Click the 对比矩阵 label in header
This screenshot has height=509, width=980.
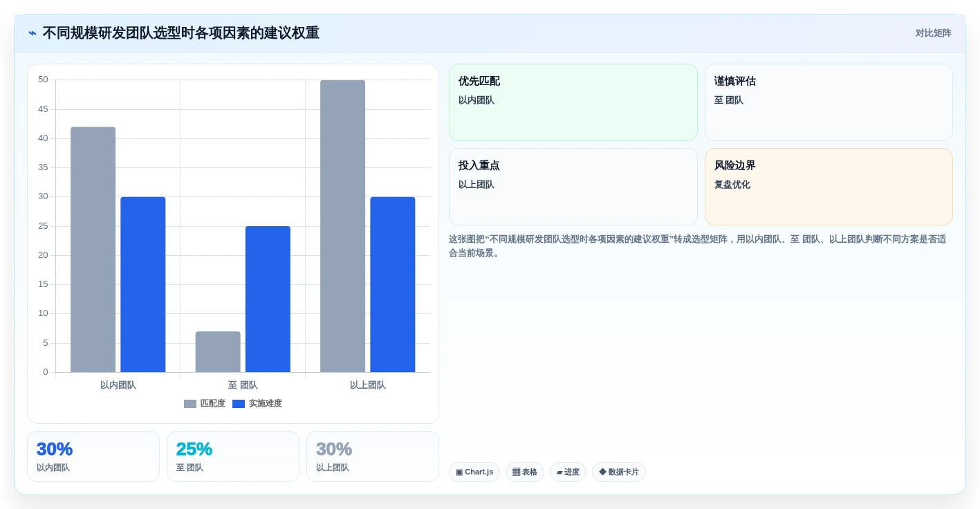coord(933,33)
